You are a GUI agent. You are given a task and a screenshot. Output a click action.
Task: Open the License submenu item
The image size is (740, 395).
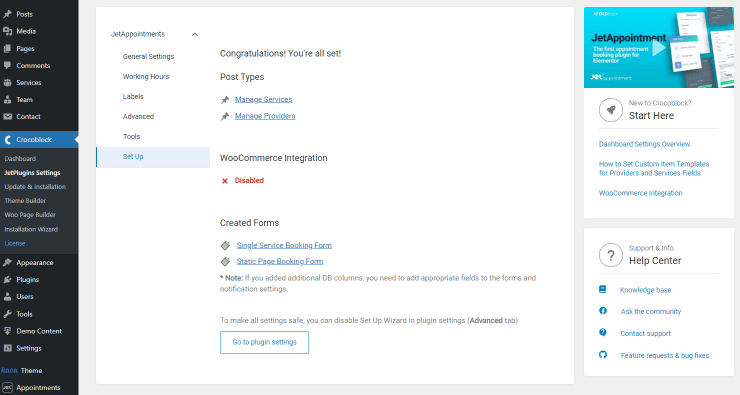[x=15, y=244]
